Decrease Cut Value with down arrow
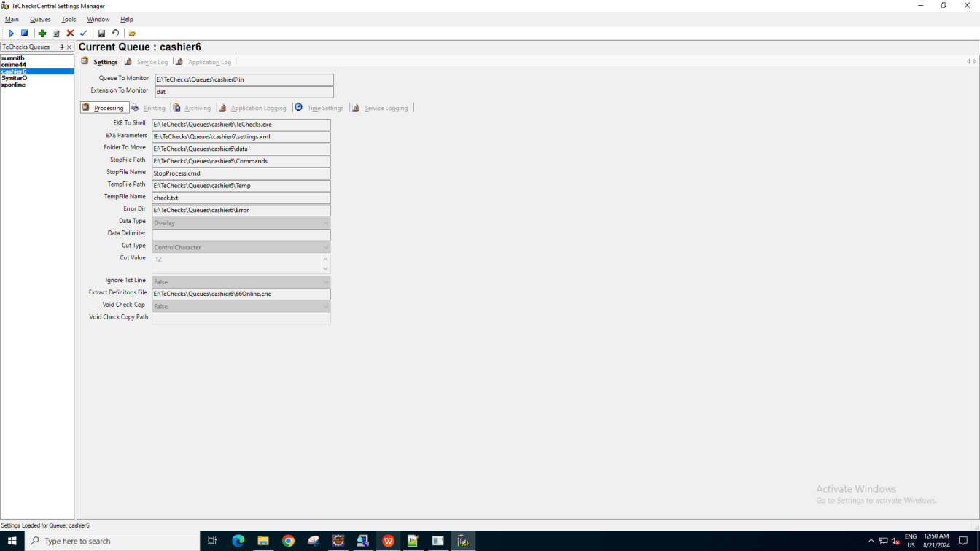 click(325, 269)
